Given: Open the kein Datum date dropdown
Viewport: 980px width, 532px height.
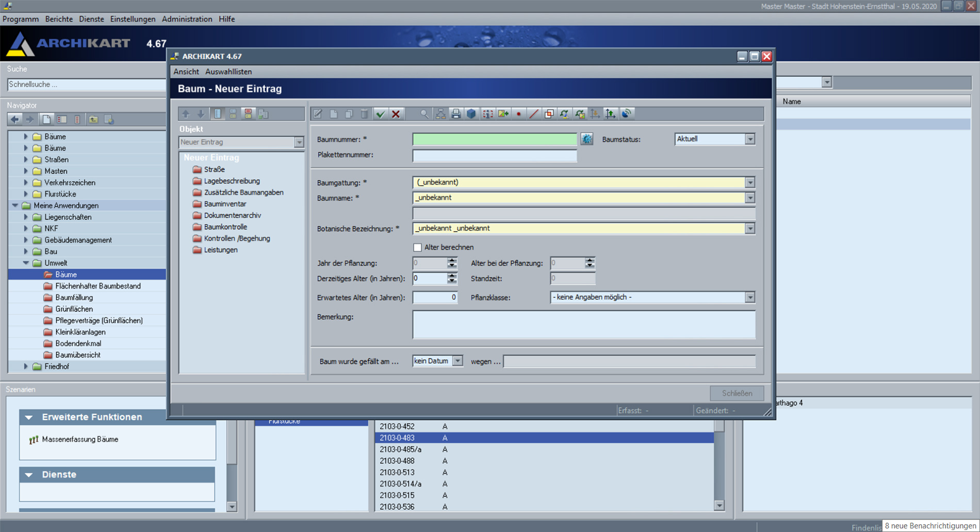Looking at the screenshot, I should pyautogui.click(x=458, y=361).
